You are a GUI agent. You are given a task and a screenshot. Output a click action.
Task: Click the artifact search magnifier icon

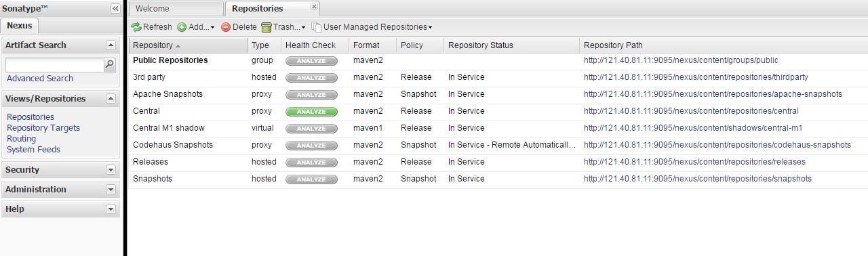coord(110,65)
